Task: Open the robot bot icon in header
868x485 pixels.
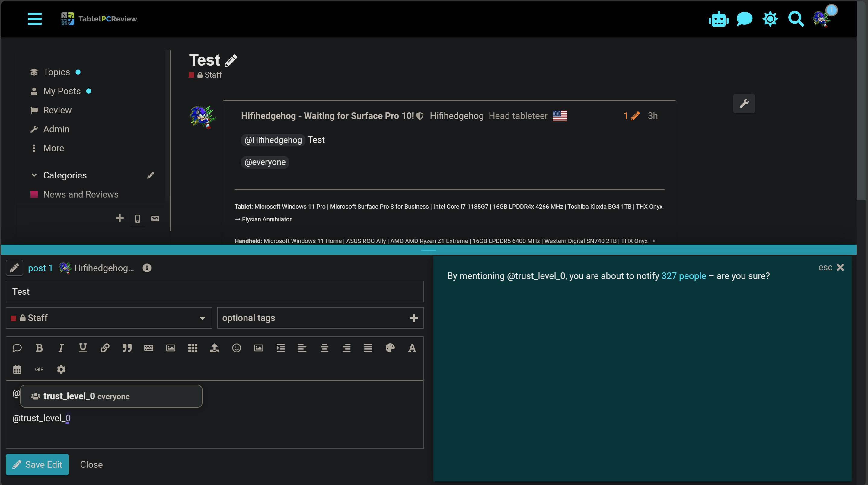Action: click(x=718, y=19)
